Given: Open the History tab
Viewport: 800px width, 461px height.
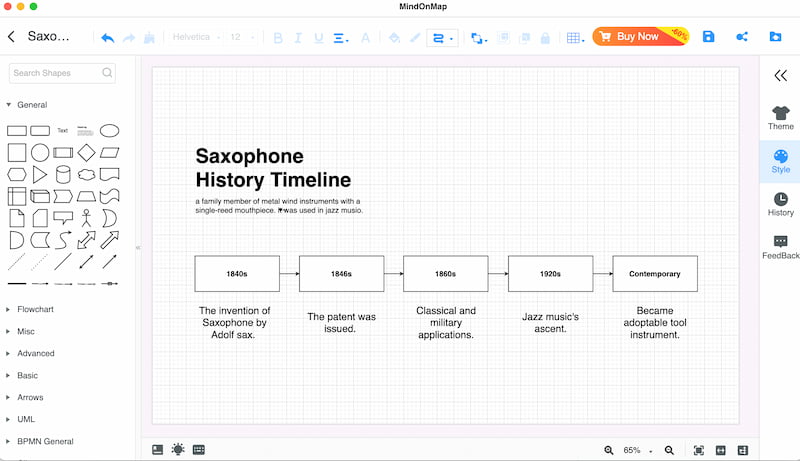Looking at the screenshot, I should point(781,204).
